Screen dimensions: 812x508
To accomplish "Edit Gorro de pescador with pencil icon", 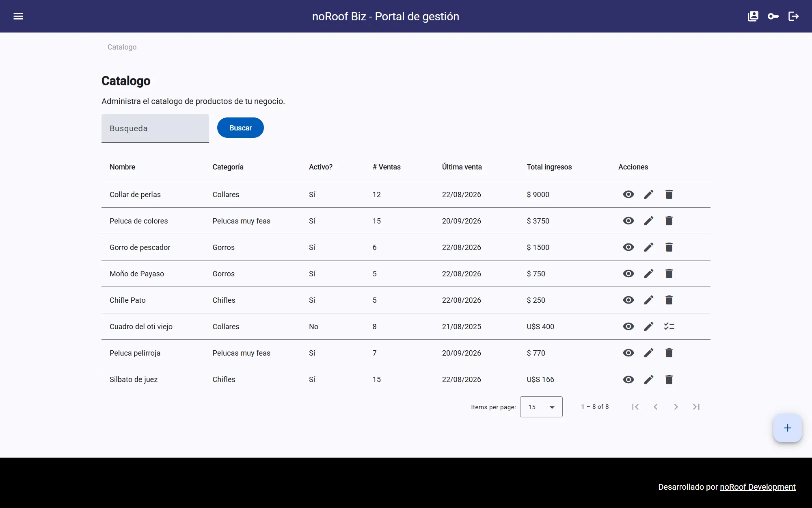I will coord(649,247).
